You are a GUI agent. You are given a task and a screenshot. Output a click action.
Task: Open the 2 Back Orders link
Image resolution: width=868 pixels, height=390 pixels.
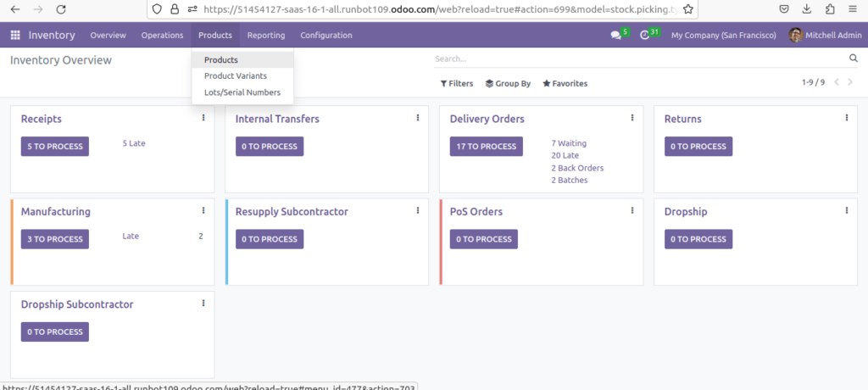click(x=577, y=168)
